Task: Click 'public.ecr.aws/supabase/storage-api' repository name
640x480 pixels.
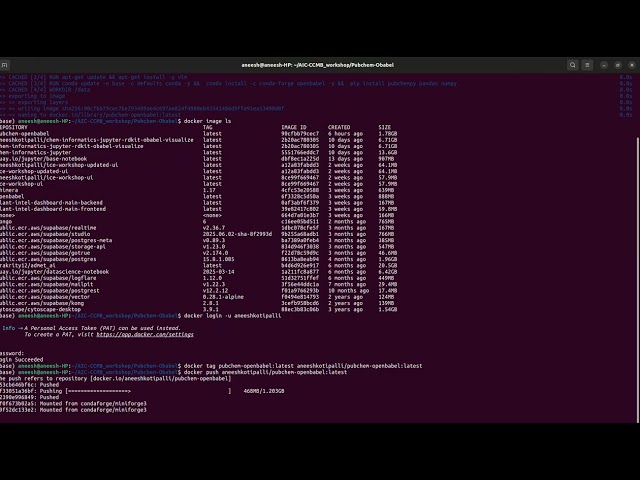Action: (53, 247)
